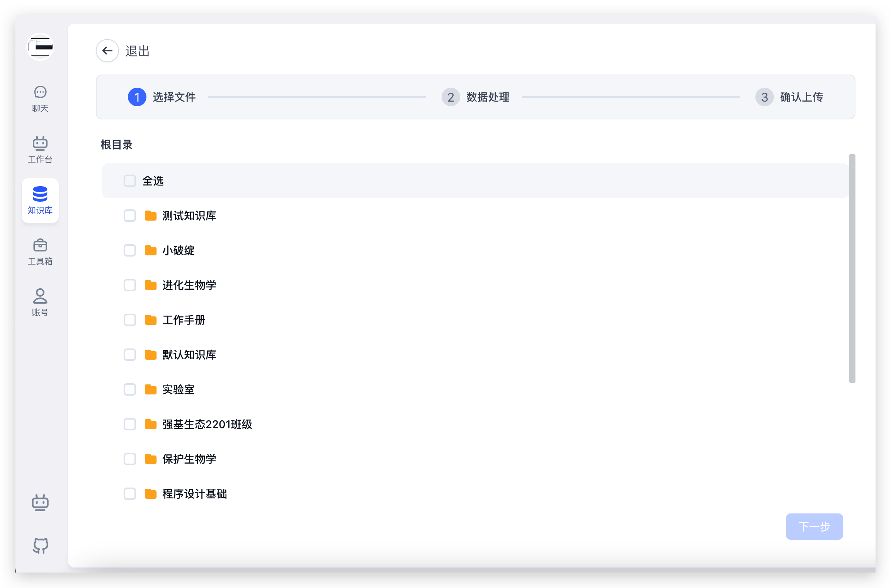Image resolution: width=891 pixels, height=588 pixels.
Task: Open the 小破绽 folder
Action: click(178, 250)
